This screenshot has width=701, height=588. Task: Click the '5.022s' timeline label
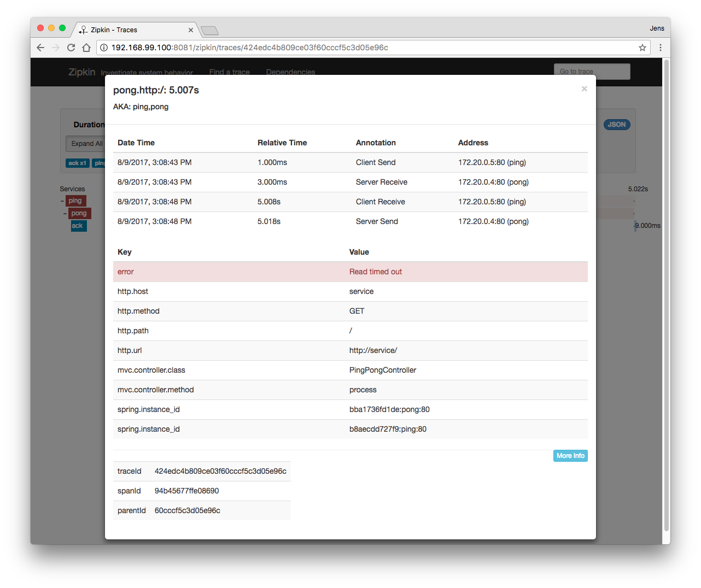coord(638,189)
